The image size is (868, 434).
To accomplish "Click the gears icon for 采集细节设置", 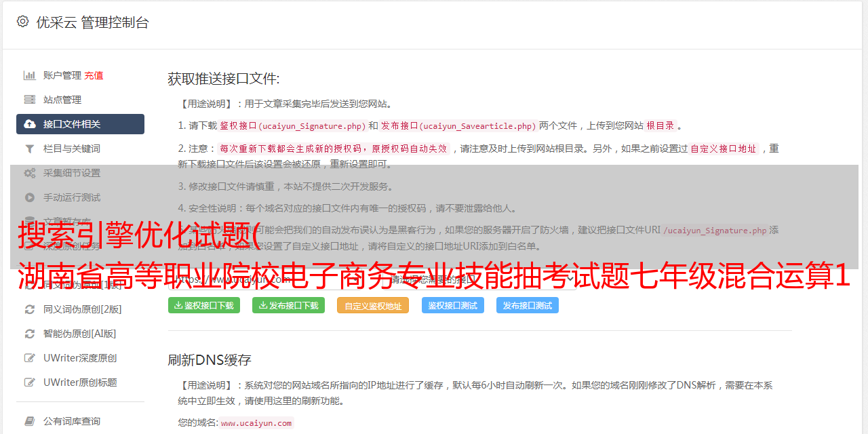I will click(x=30, y=173).
